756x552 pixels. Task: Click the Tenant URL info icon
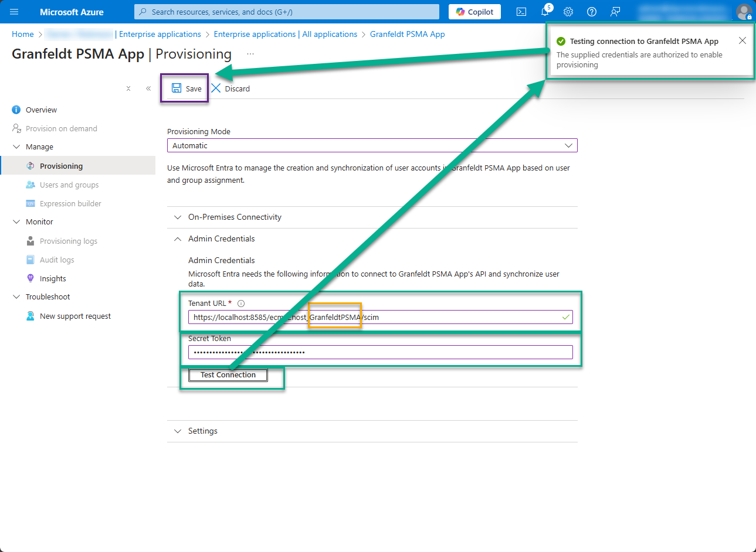[x=241, y=304]
